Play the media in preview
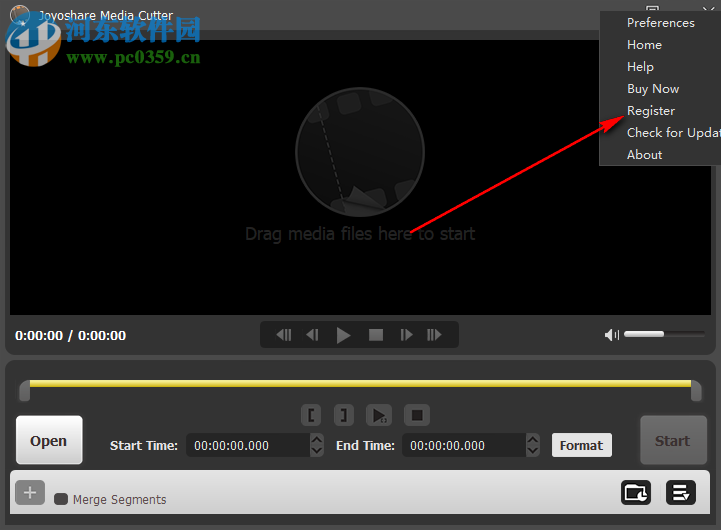The image size is (721, 530). 343,335
